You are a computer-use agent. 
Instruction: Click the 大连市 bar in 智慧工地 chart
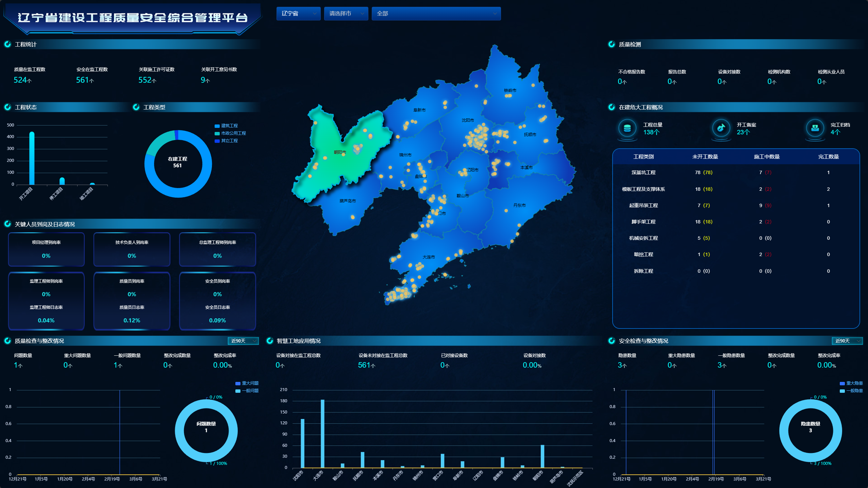coord(322,434)
